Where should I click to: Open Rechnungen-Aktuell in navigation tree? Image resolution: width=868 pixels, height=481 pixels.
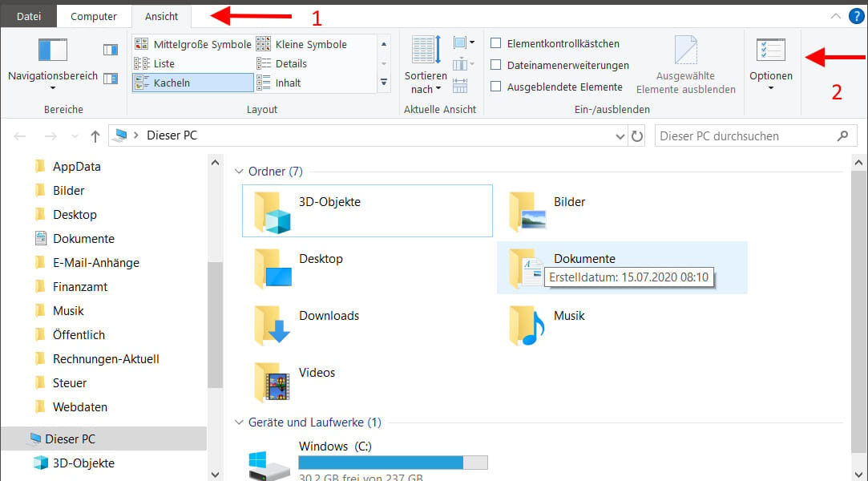pos(106,358)
